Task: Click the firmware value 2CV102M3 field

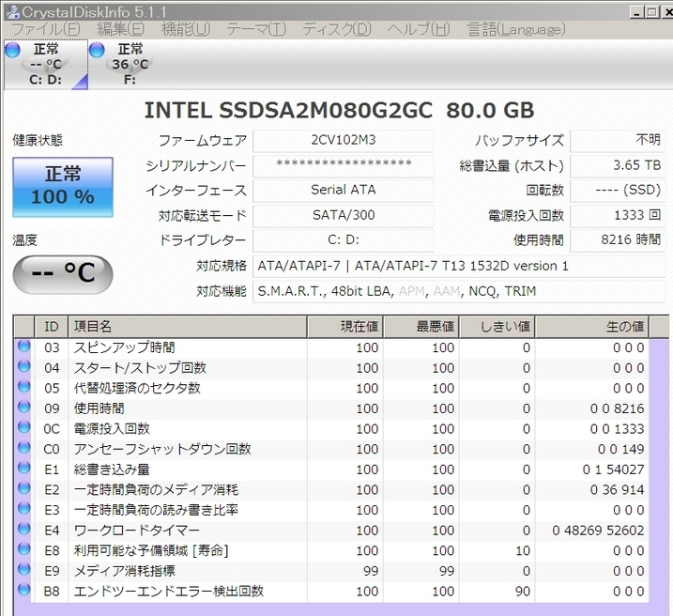Action: 343,141
